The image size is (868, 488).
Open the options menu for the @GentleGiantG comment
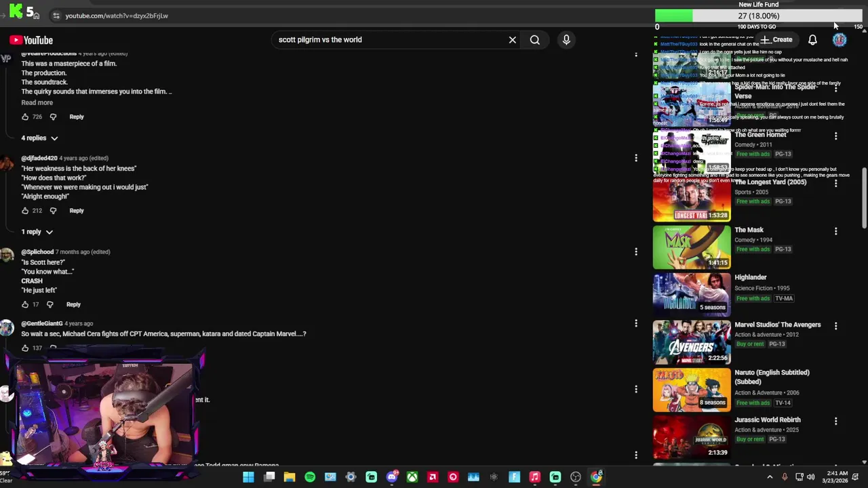(635, 324)
